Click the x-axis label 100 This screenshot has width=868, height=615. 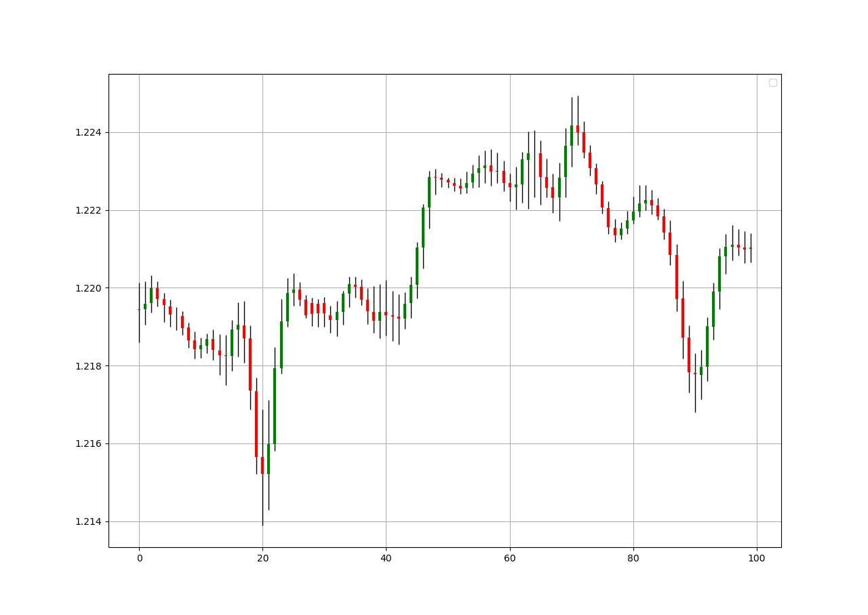coord(757,558)
